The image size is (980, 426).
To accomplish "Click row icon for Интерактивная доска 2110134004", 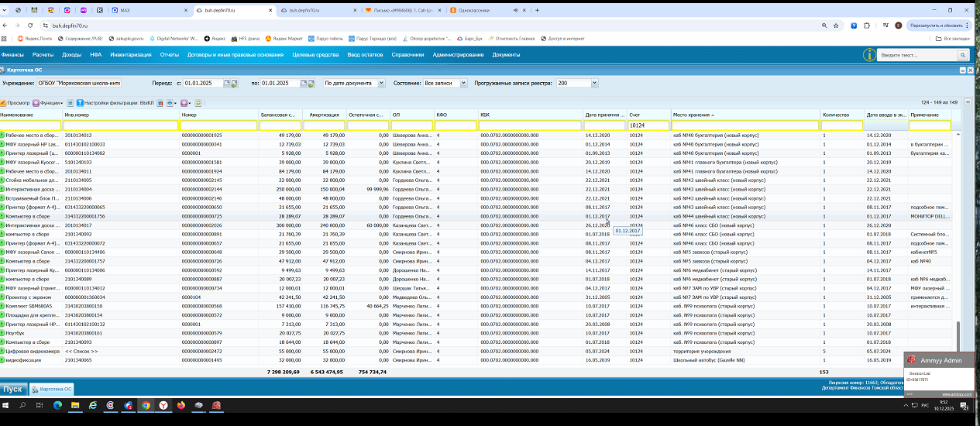I will (2, 189).
